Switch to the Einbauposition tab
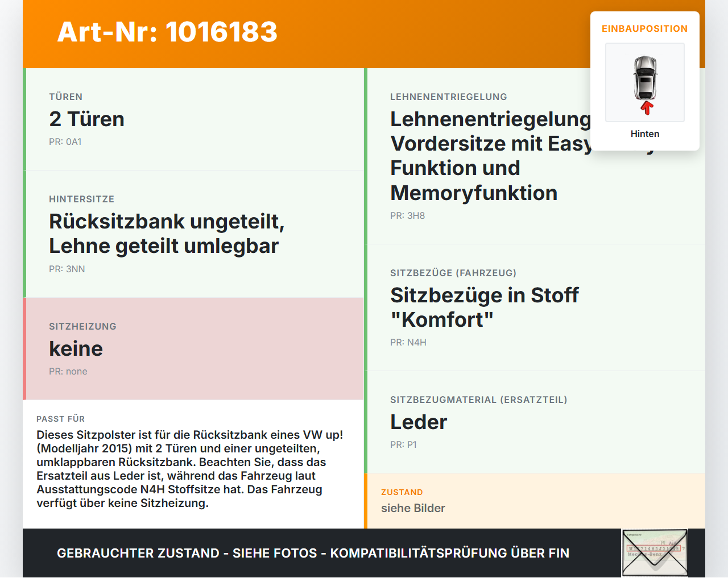 [645, 28]
